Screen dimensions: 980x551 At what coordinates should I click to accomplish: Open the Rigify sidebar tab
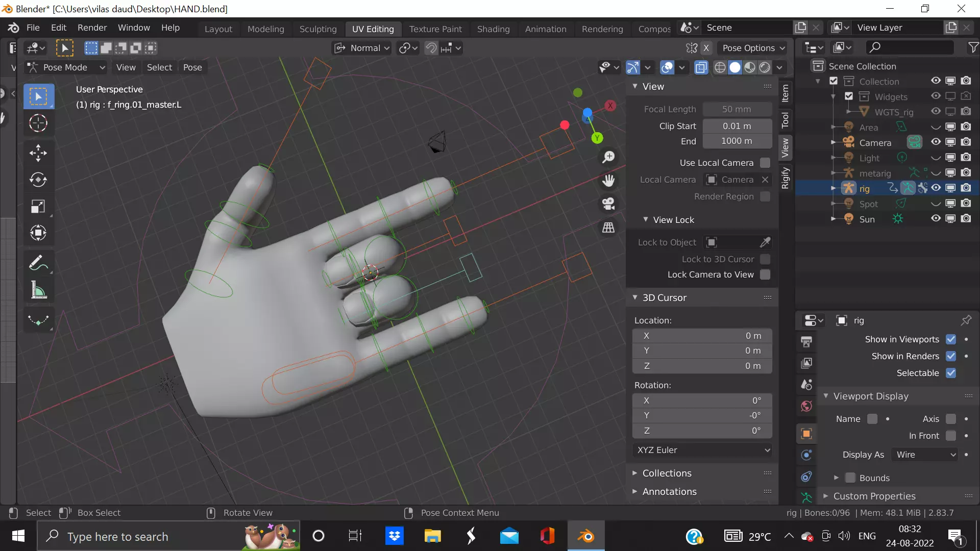tap(785, 178)
